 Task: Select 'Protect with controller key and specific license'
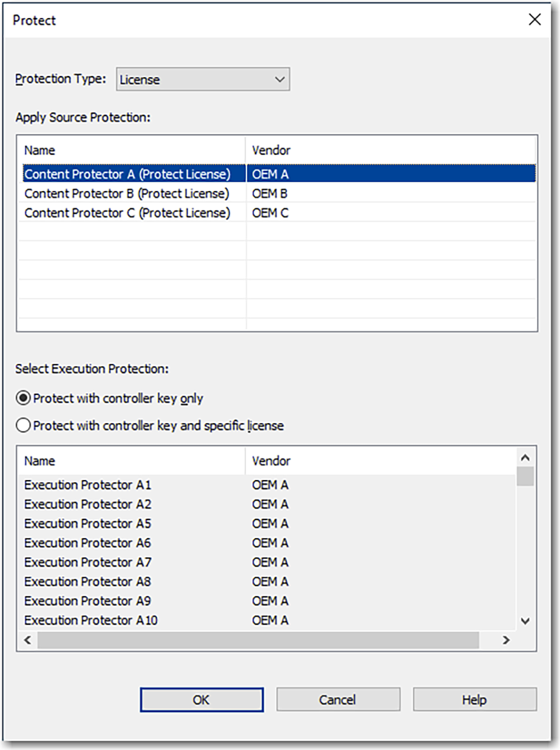click(23, 426)
